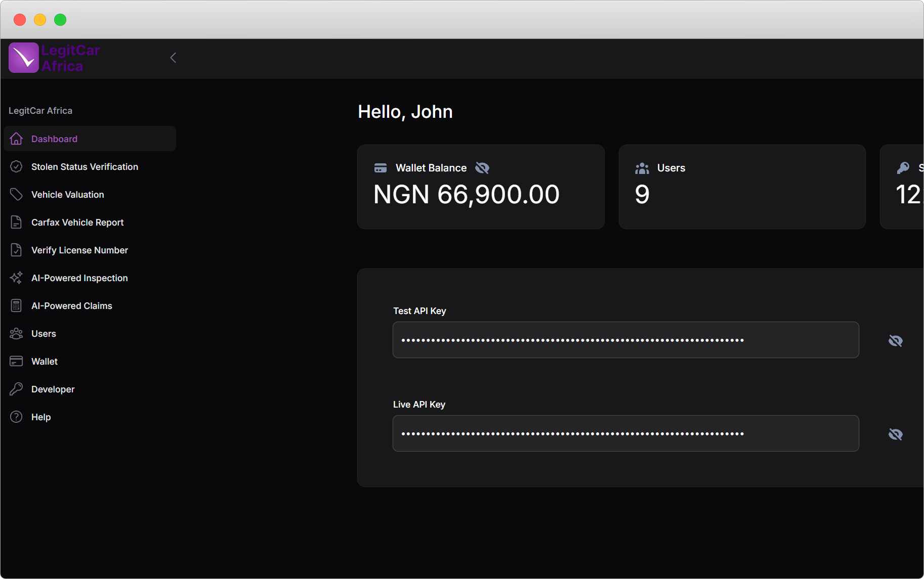Click the Wallet card icon in sidebar

pos(16,362)
